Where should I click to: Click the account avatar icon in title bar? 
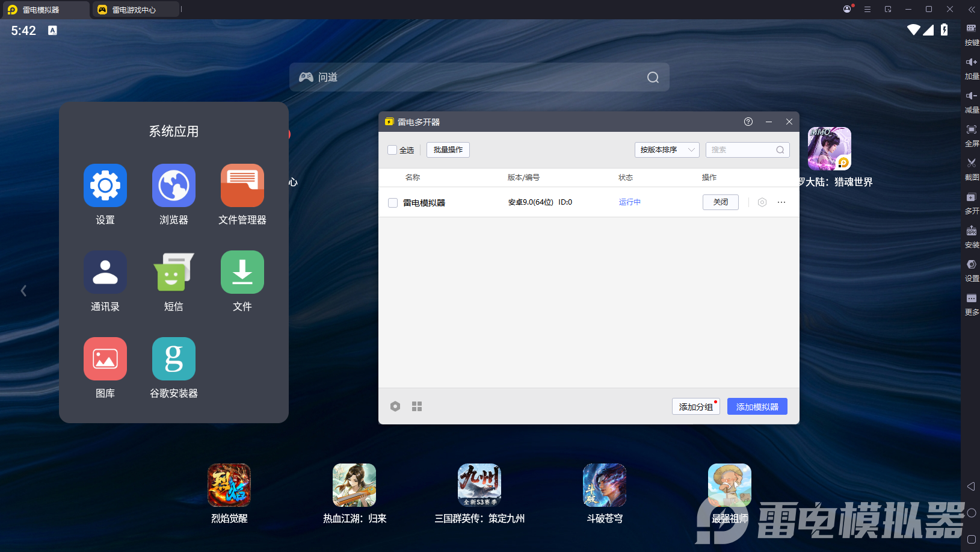(x=847, y=9)
